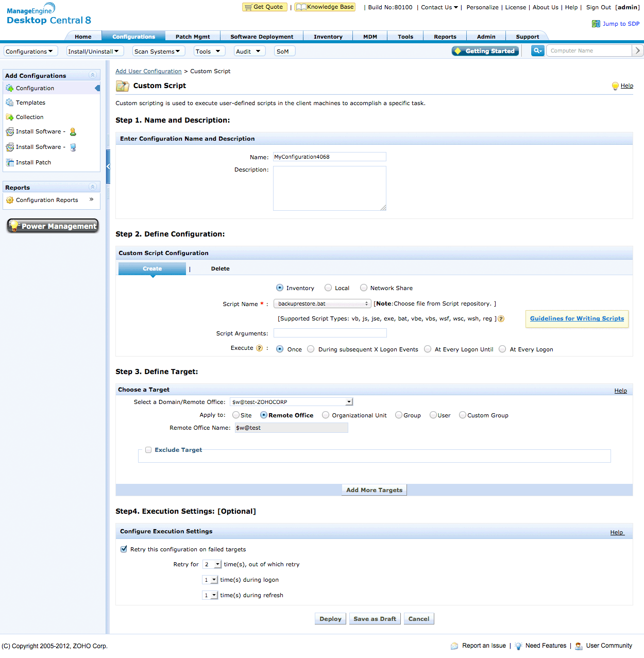Screen dimensions: 644x658
Task: Select During subsequent X Logon Events
Action: tap(311, 349)
